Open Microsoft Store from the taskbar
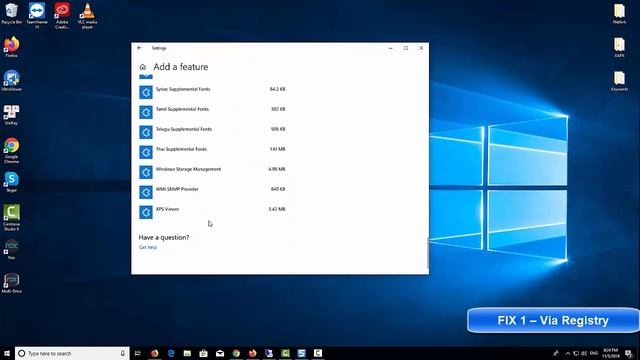Screen dimensions: 640x360 click(x=203, y=353)
